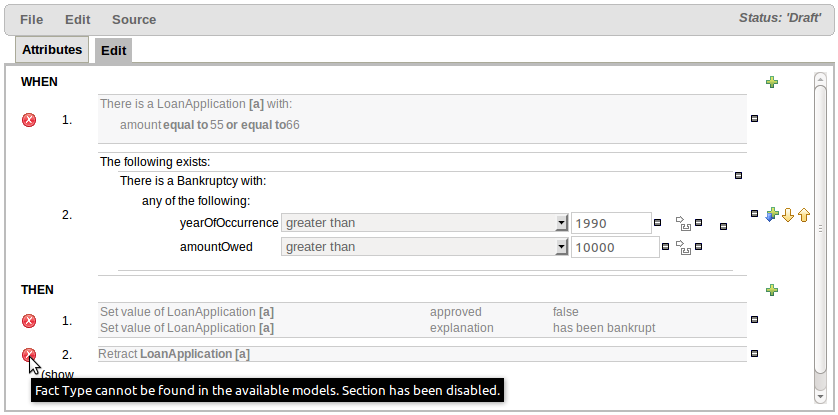Open yearOfOccurrence operator dropdown
The height and width of the screenshot is (415, 838).
pyautogui.click(x=561, y=223)
